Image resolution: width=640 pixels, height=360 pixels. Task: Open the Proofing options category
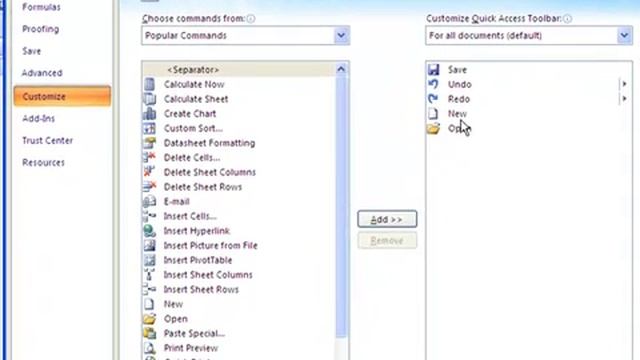40,29
